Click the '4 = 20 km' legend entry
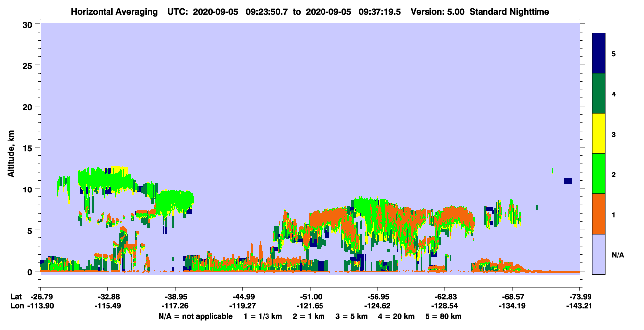The width and height of the screenshot is (644, 330). (396, 316)
